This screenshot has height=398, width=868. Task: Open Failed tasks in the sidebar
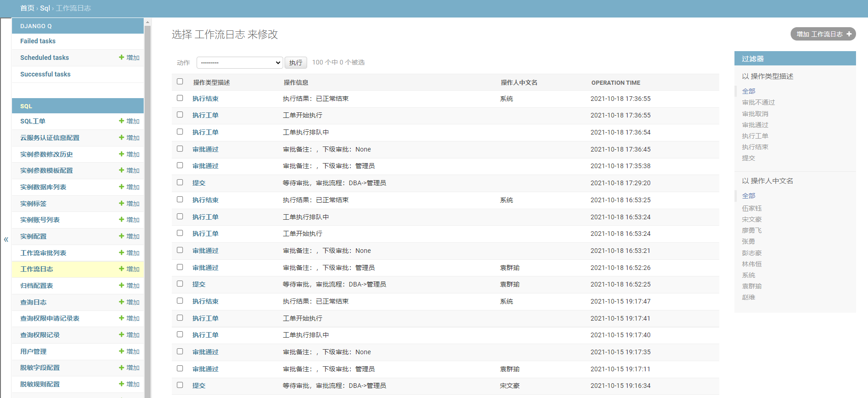coord(38,41)
